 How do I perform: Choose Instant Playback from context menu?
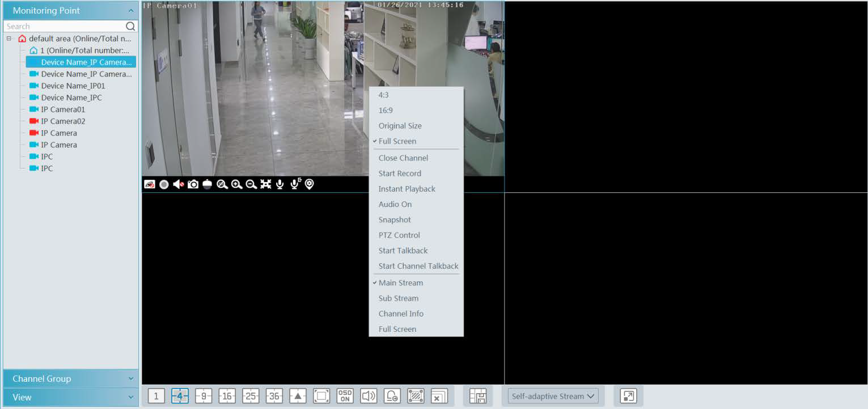[407, 189]
